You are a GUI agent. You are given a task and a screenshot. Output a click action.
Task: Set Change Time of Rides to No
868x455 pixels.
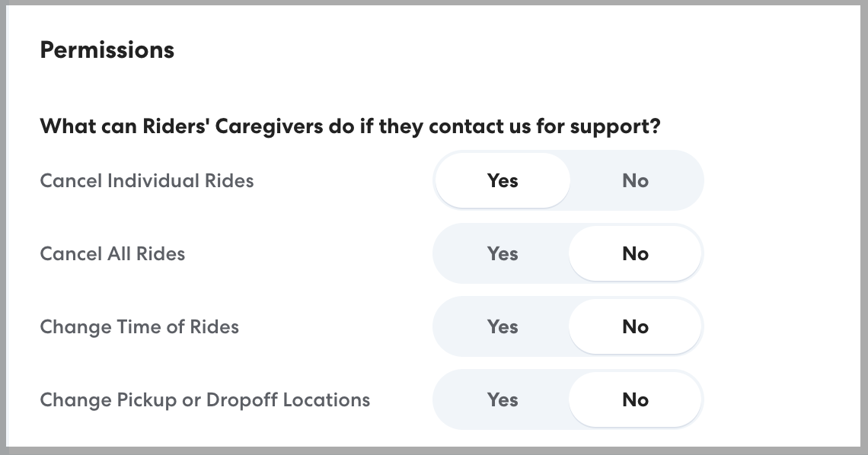coord(635,326)
